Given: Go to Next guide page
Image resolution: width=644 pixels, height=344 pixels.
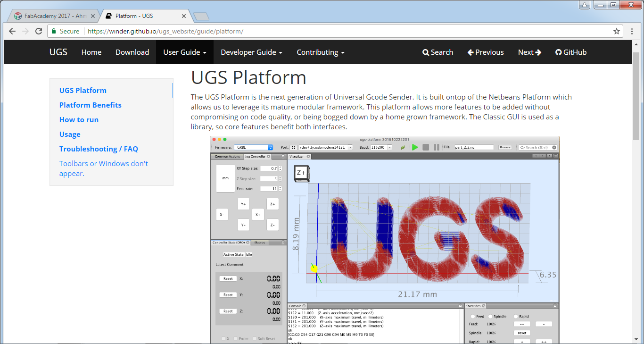Looking at the screenshot, I should (x=529, y=52).
